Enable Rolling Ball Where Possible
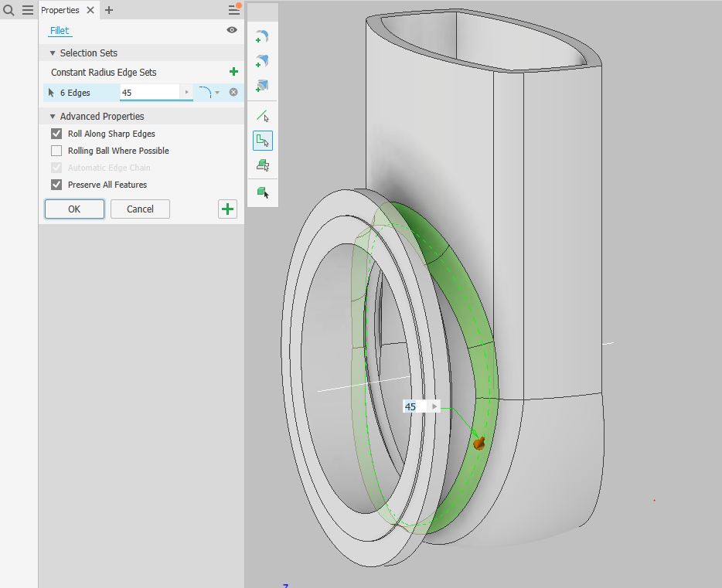Screen dimensions: 722x588 [56, 150]
